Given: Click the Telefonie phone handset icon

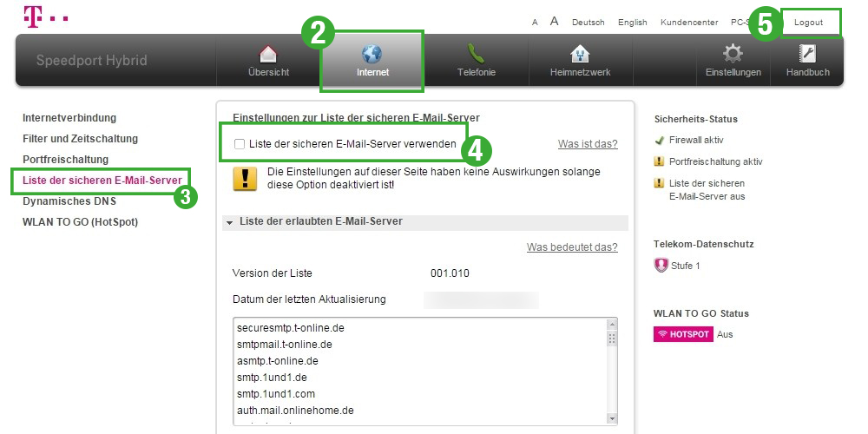Looking at the screenshot, I should [x=476, y=55].
